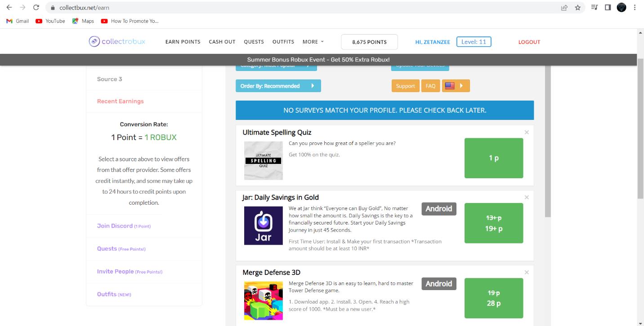The image size is (644, 326).
Task: Click the Android tag on Merge Defense 3D
Action: pos(439,284)
